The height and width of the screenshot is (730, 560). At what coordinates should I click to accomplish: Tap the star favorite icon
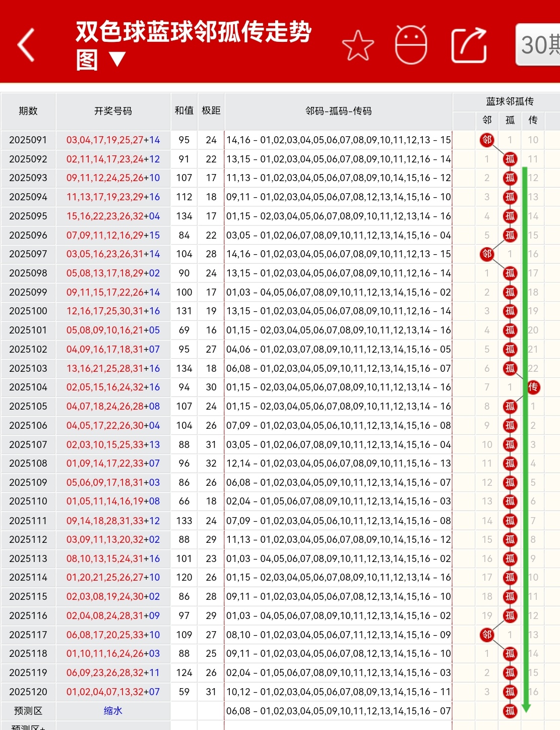(x=358, y=44)
